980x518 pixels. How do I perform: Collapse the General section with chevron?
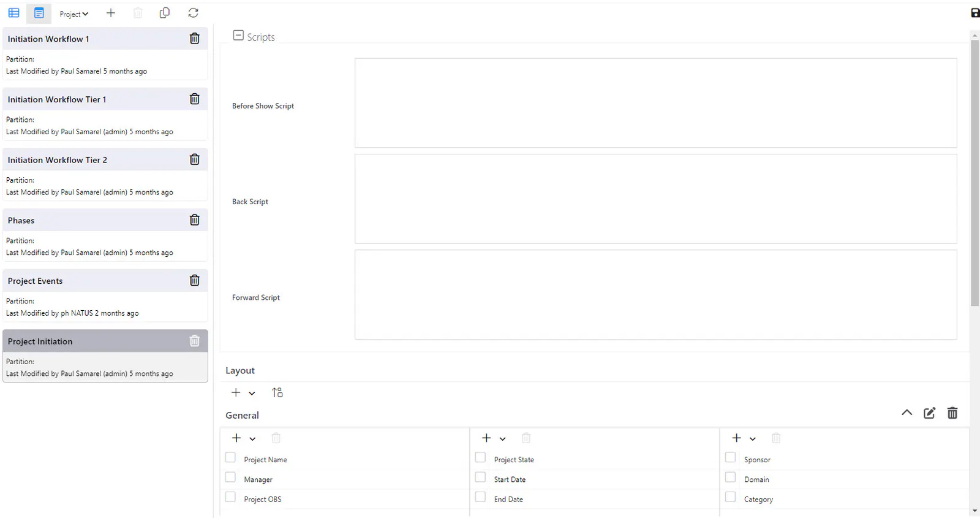tap(907, 413)
